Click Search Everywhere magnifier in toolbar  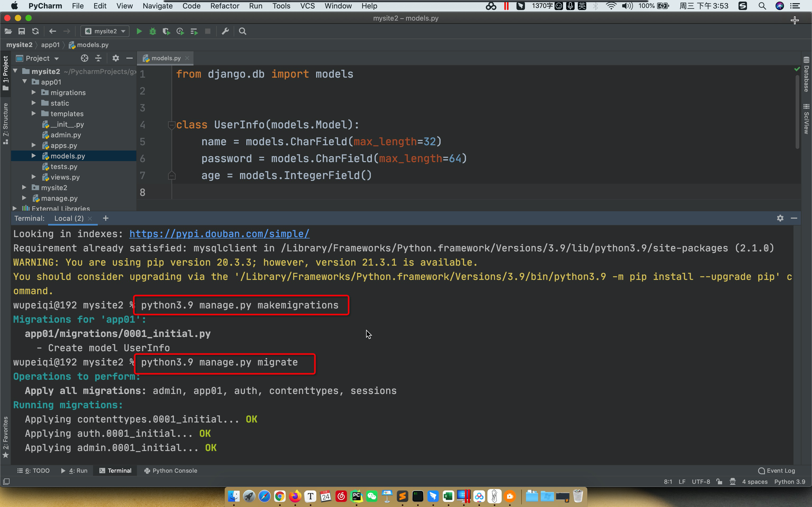click(x=243, y=31)
